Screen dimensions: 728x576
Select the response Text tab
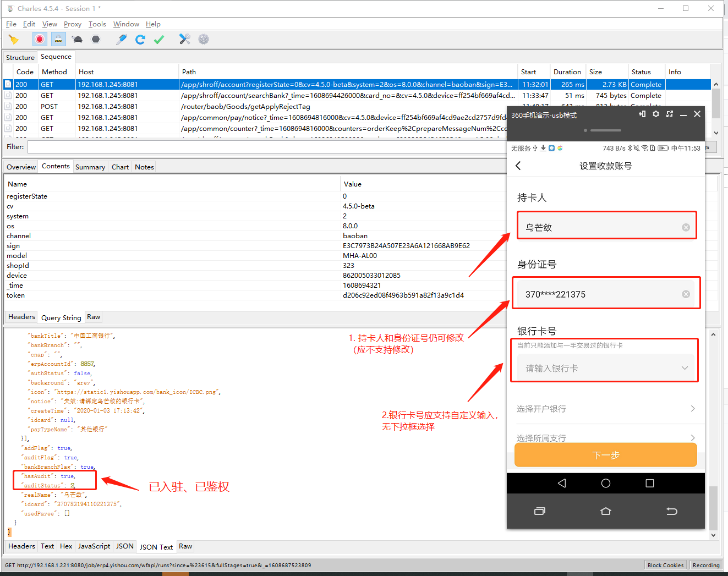[x=47, y=546]
